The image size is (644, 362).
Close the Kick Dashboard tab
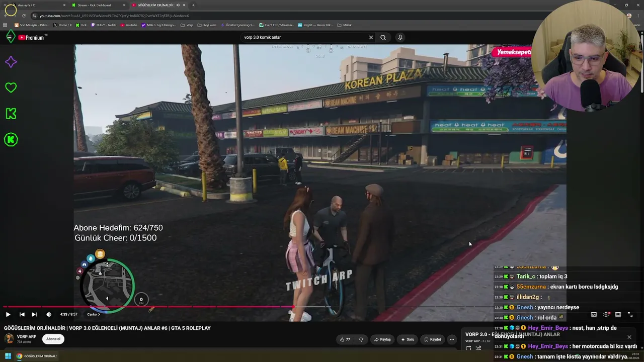(124, 5)
